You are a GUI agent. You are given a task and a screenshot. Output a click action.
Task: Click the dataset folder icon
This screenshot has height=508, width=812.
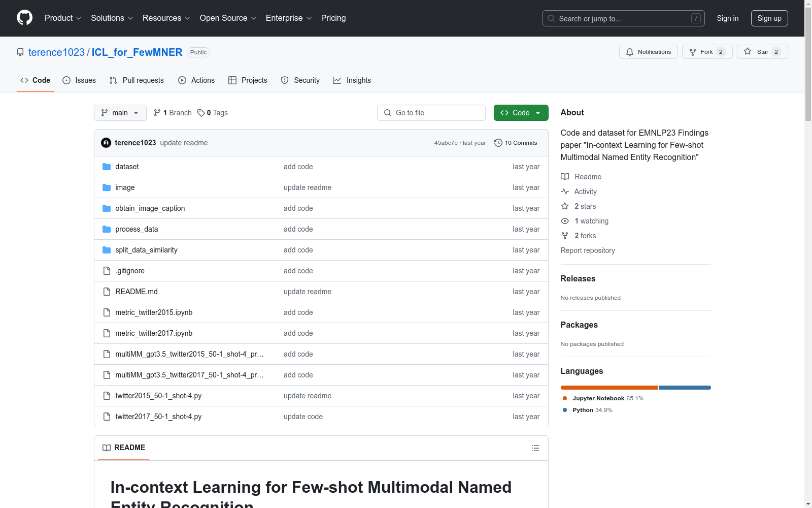[x=107, y=167]
